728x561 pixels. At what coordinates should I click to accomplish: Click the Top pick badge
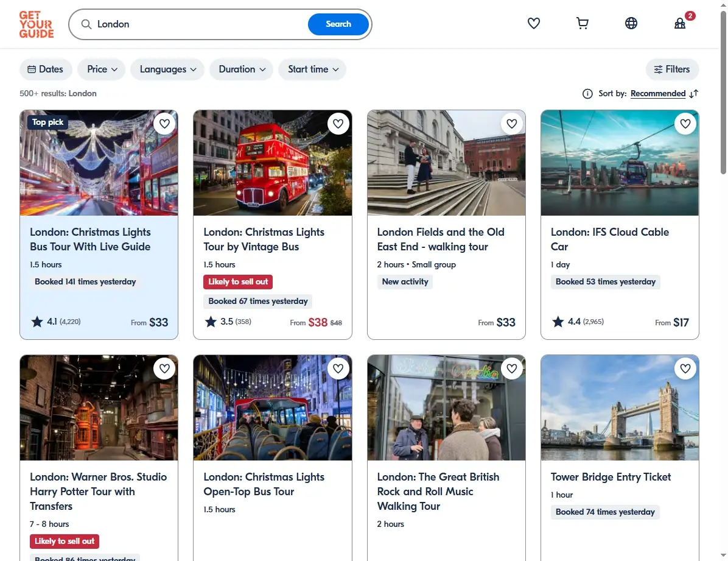[47, 122]
